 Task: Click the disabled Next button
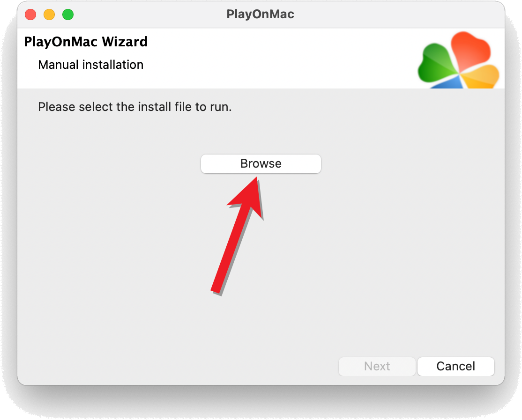(377, 366)
